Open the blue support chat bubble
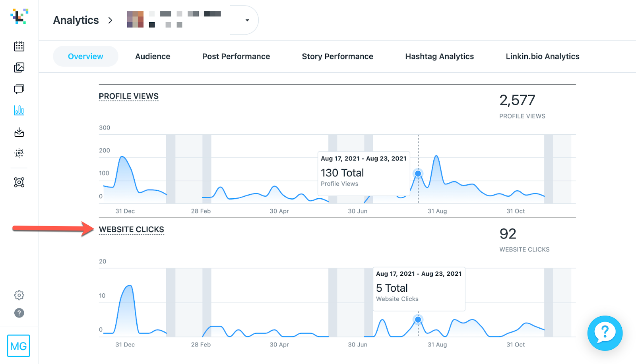This screenshot has width=636, height=364. [x=605, y=333]
